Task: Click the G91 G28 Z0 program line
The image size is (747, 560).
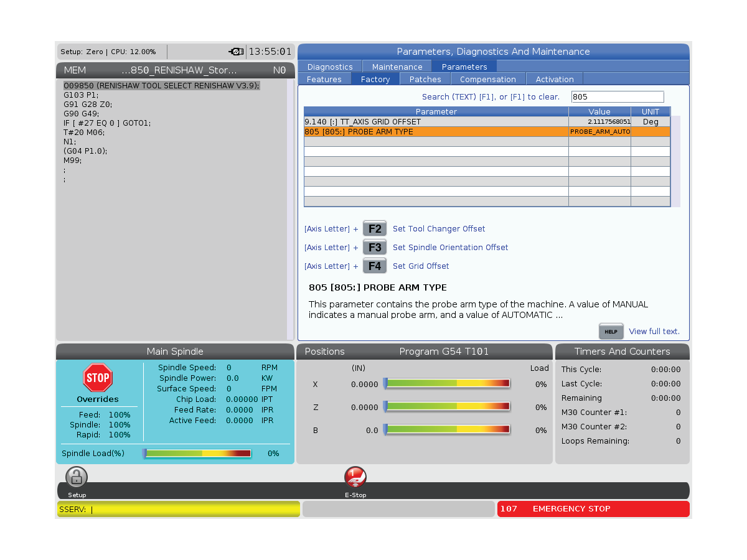Action: click(88, 104)
